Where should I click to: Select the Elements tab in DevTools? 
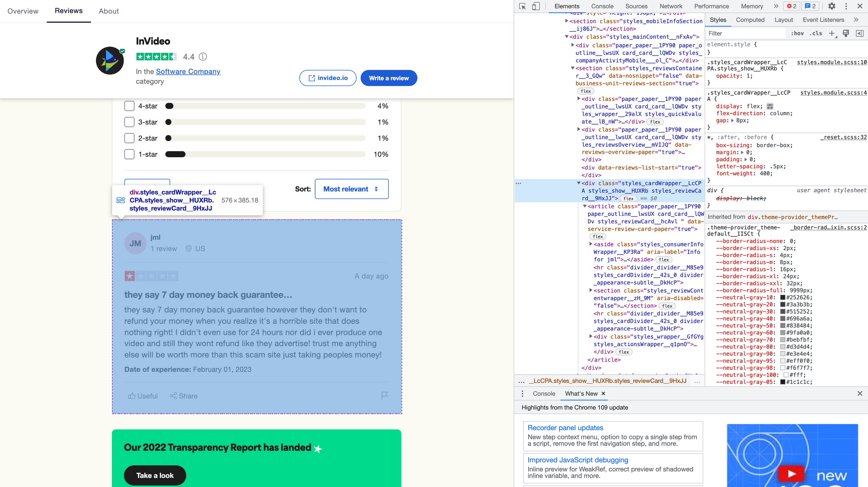point(566,6)
